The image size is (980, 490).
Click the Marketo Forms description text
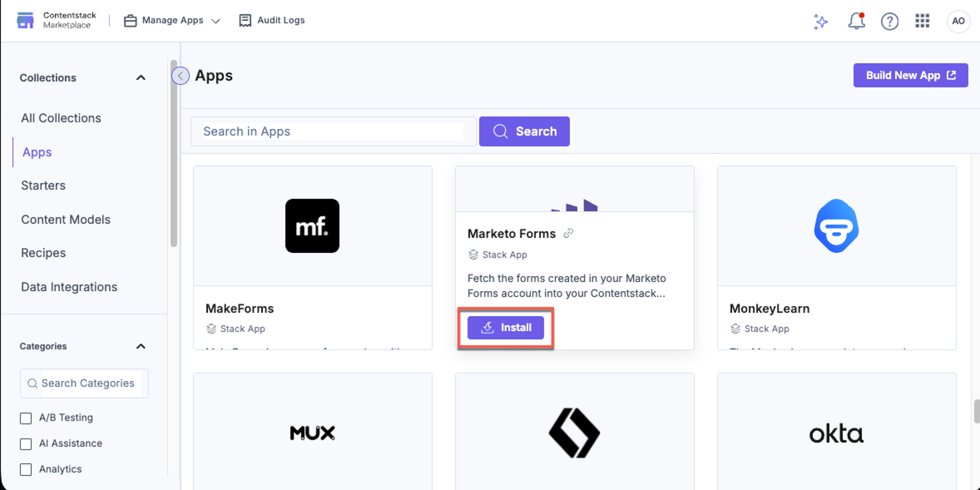point(567,286)
